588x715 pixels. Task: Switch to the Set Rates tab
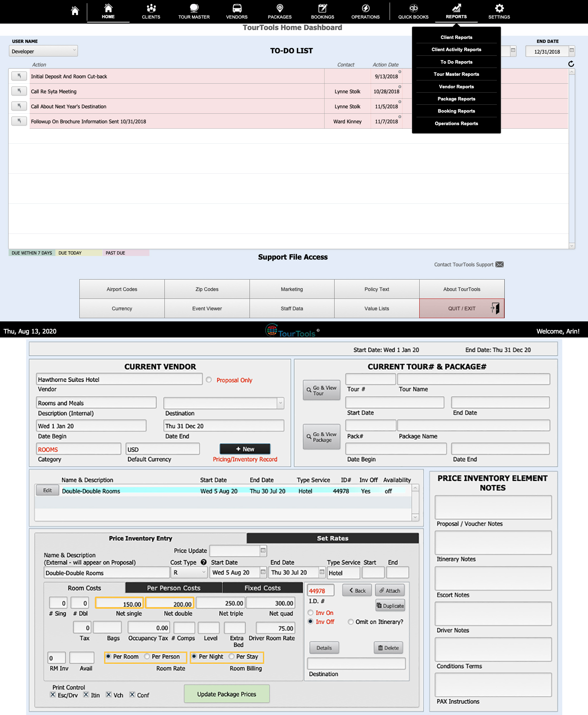[x=332, y=538]
